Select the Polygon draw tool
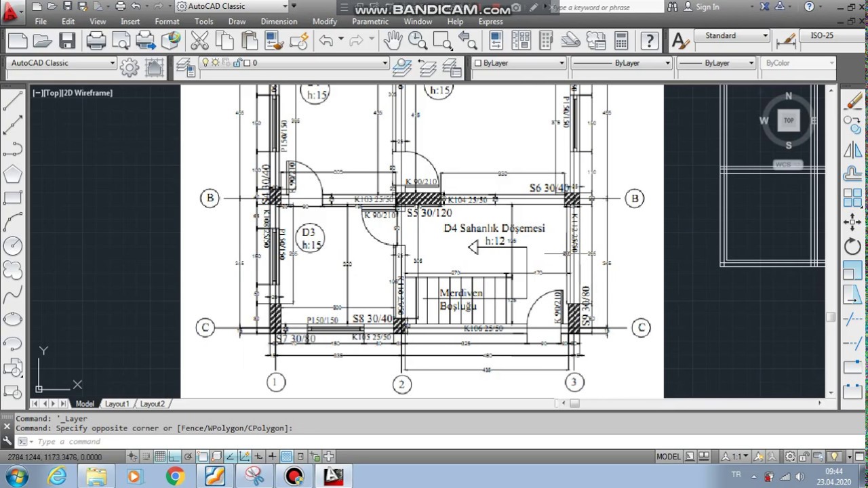Image resolution: width=868 pixels, height=488 pixels. [13, 174]
